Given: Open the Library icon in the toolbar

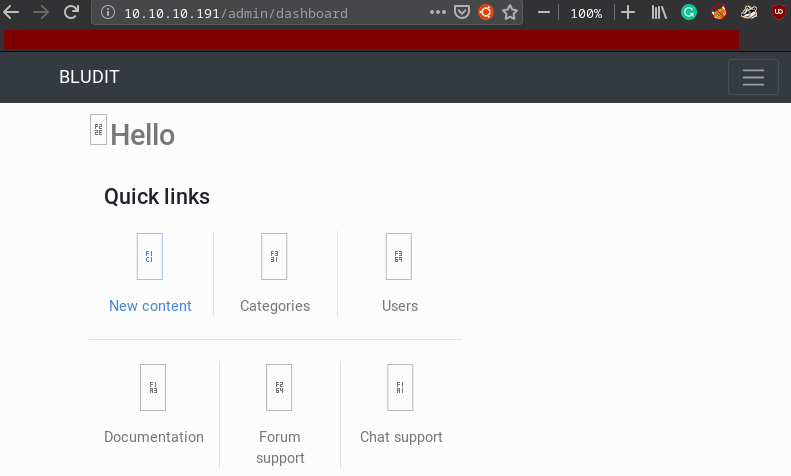Looking at the screenshot, I should click(x=659, y=13).
